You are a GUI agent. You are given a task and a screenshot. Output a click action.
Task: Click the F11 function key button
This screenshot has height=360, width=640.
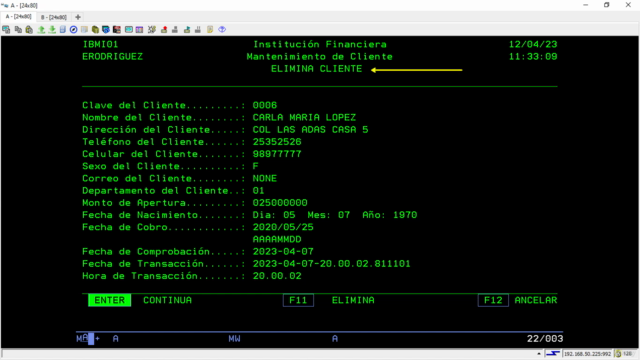(298, 300)
